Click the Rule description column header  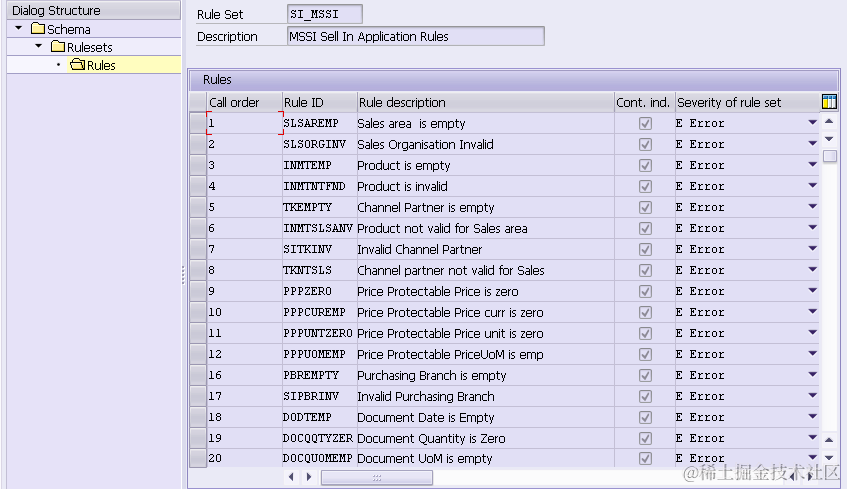pos(485,102)
